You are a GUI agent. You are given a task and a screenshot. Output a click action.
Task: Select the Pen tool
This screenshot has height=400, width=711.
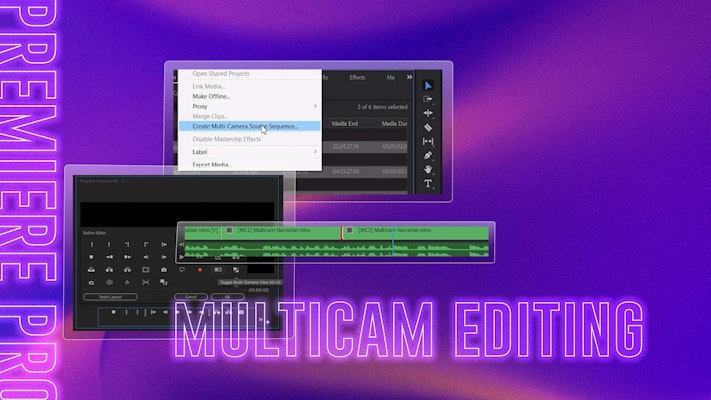[x=428, y=156]
